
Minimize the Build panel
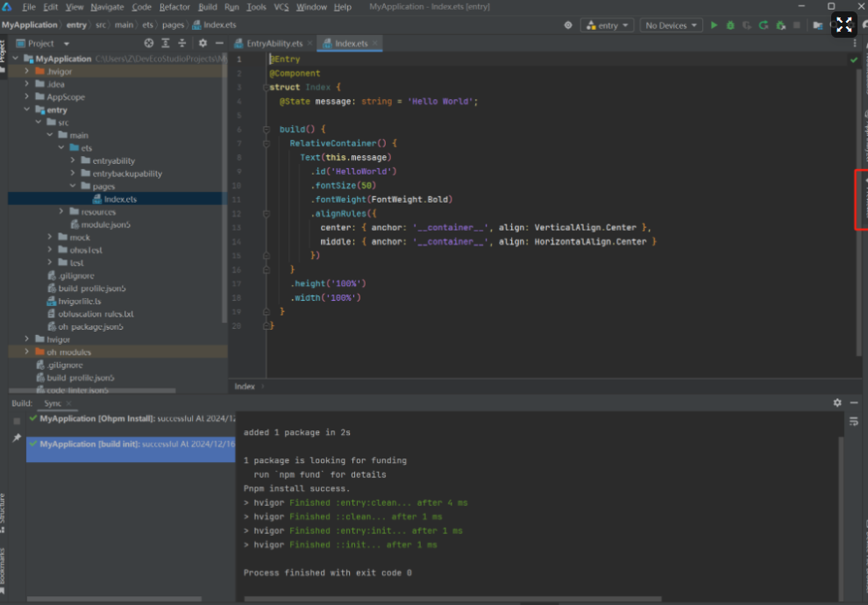[x=854, y=403]
